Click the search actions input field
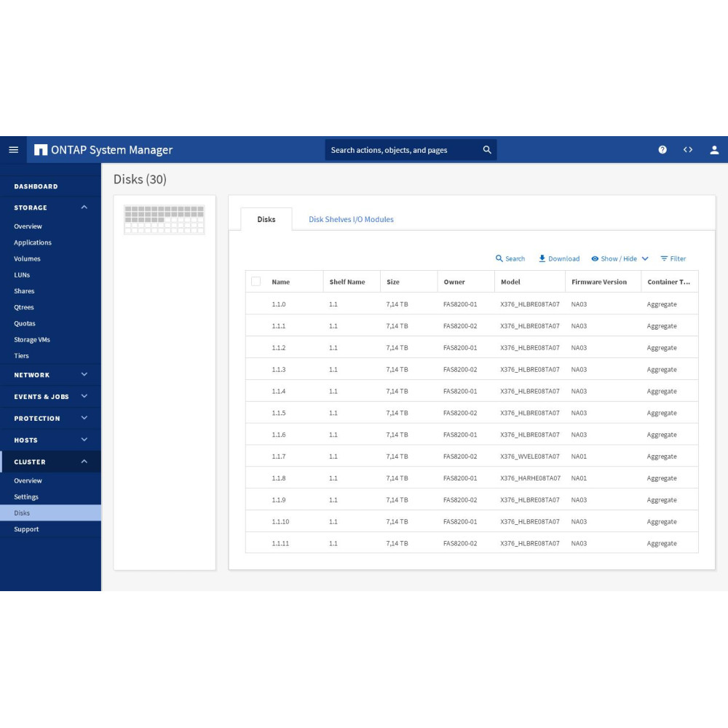This screenshot has width=728, height=728. [400, 150]
